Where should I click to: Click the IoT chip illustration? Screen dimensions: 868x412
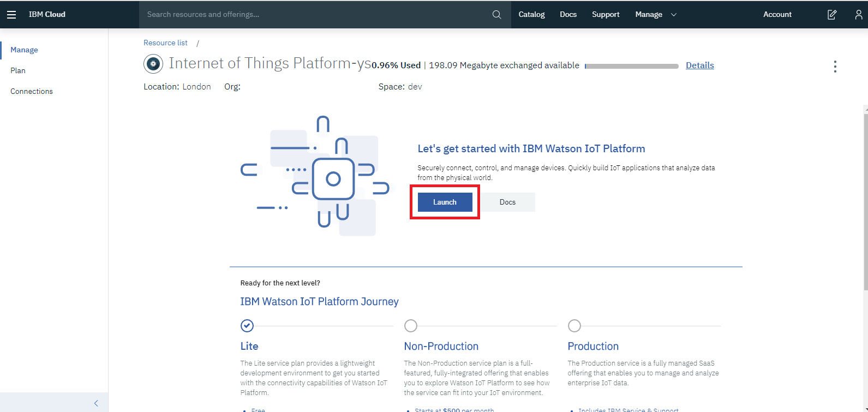(316, 176)
